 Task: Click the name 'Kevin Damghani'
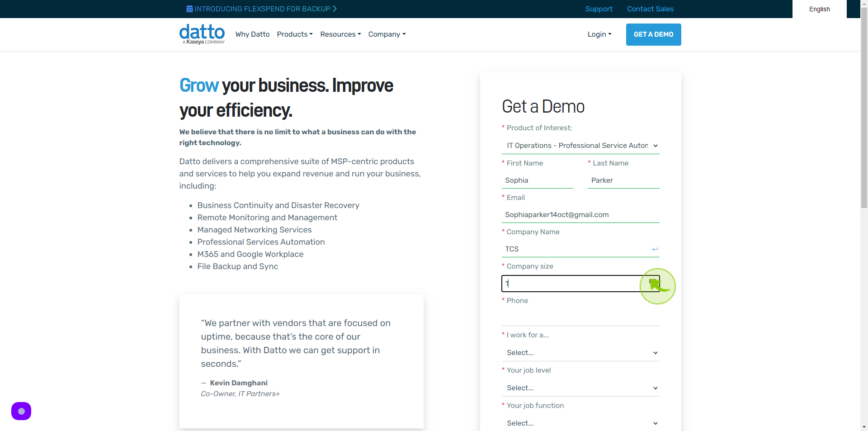(239, 383)
